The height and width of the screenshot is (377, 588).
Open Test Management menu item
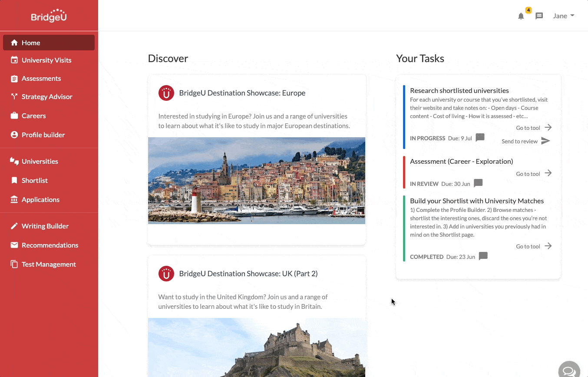[x=49, y=264]
